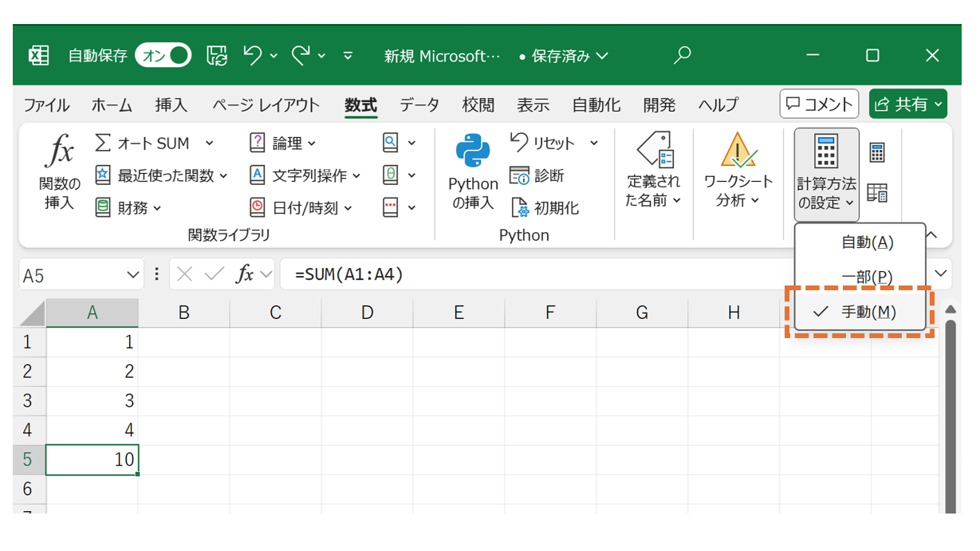The image size is (980, 551).
Task: Open AutoSum dropdown arrow
Action: (x=210, y=144)
